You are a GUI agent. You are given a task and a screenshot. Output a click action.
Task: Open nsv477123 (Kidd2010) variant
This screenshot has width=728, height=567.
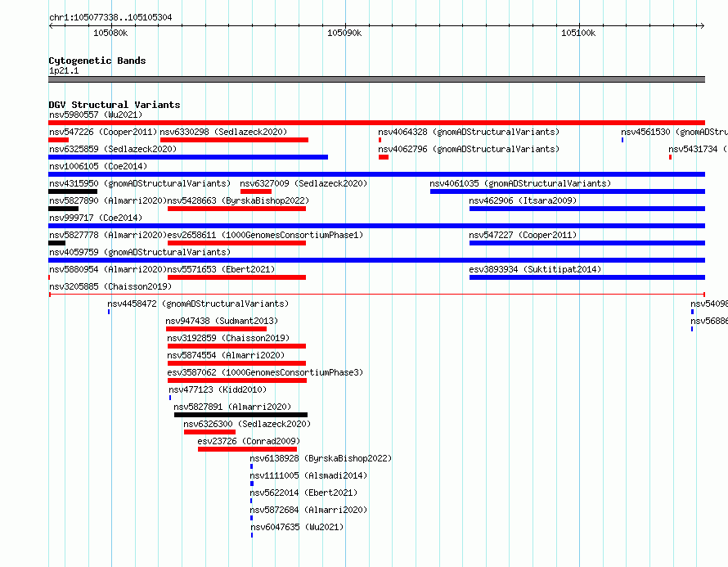tap(218, 389)
